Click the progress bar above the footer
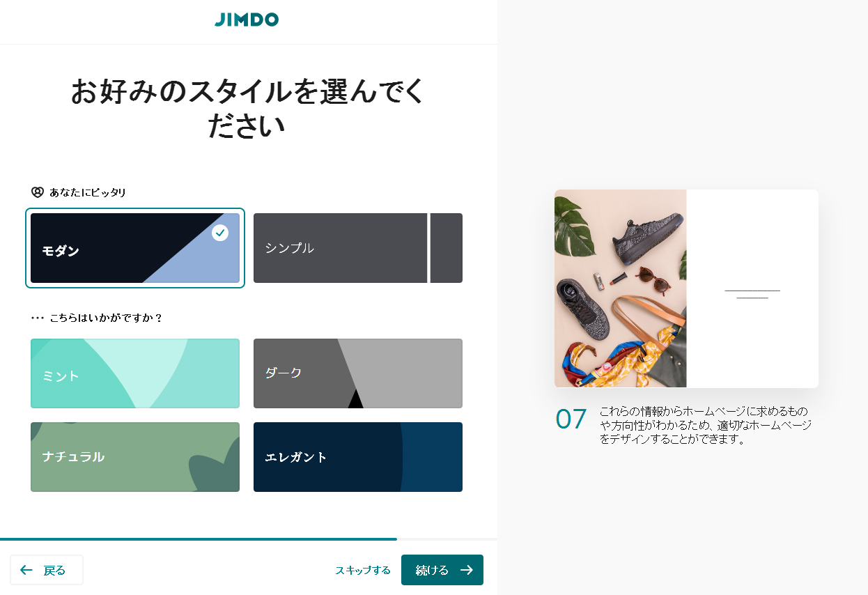The height and width of the screenshot is (595, 868). (249, 539)
